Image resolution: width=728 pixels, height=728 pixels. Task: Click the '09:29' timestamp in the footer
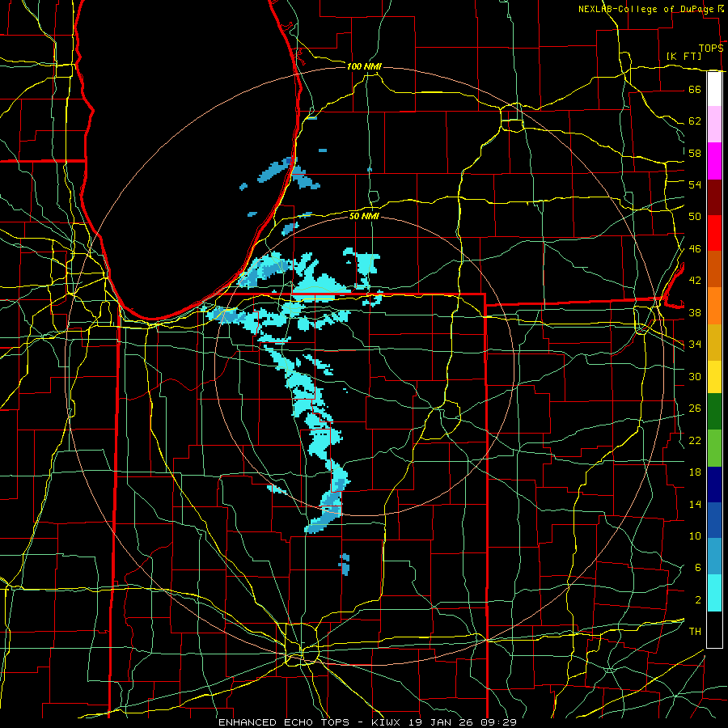[498, 722]
